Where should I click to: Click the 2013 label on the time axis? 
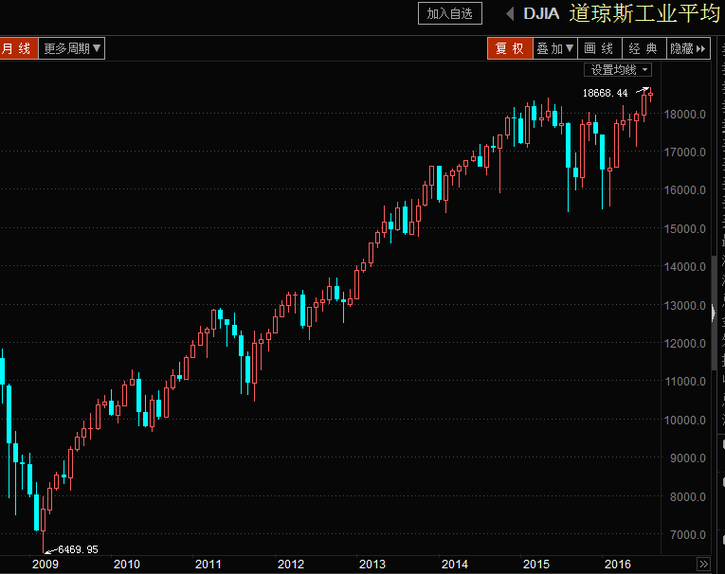point(372,564)
